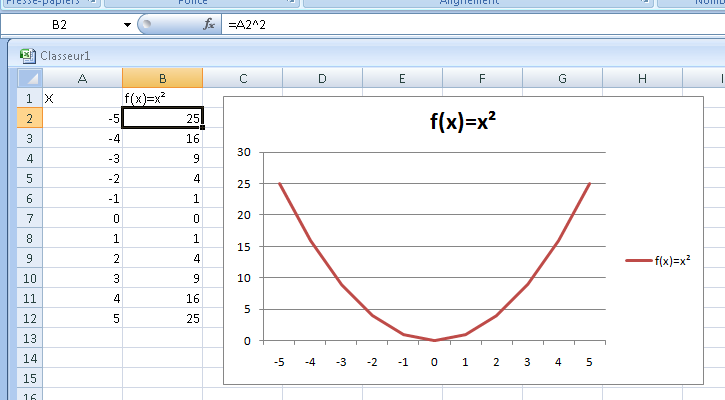This screenshot has height=400, width=725.
Task: Click the fx insert function icon
Action: point(209,24)
